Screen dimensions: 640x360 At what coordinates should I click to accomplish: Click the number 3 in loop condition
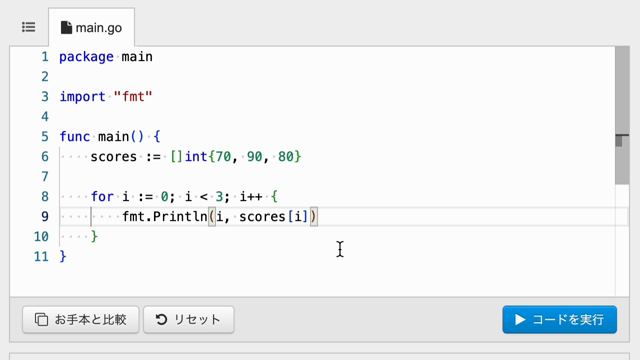point(220,197)
